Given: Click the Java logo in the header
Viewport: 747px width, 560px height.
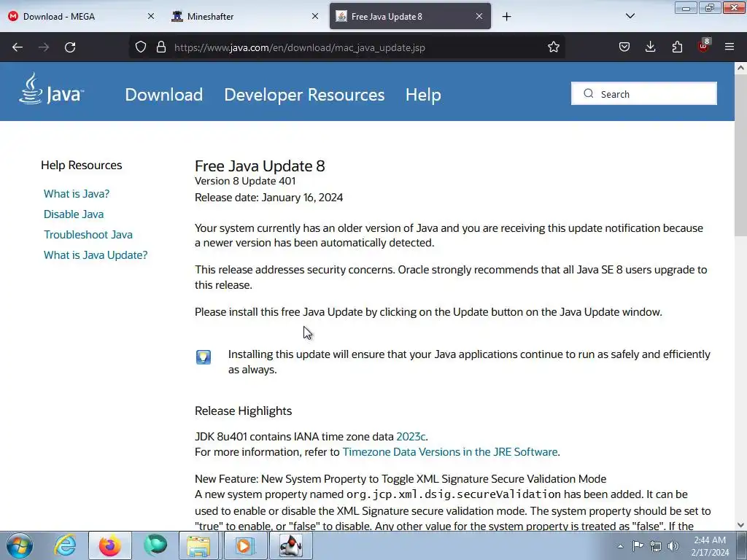Looking at the screenshot, I should coord(52,88).
